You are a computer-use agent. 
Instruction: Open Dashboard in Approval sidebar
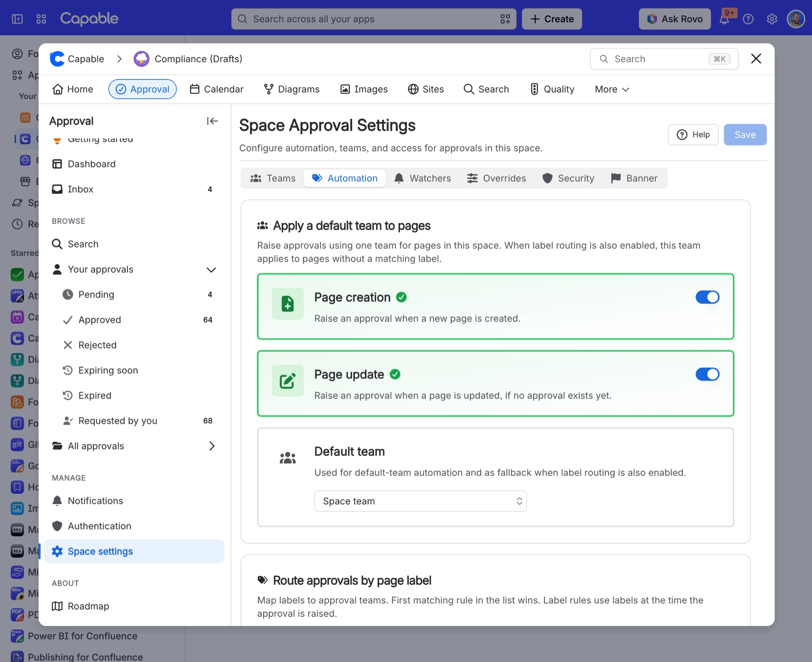click(134, 164)
